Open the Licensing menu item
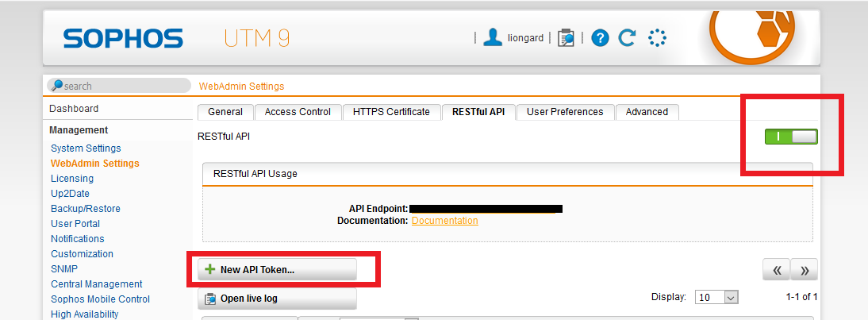868x320 pixels. (x=72, y=179)
